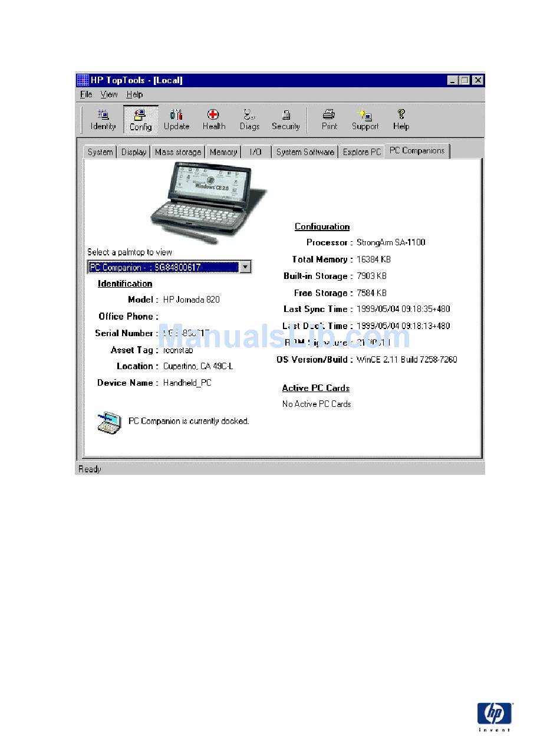The width and height of the screenshot is (560, 736).
Task: Open the System Software tab
Action: (x=305, y=152)
